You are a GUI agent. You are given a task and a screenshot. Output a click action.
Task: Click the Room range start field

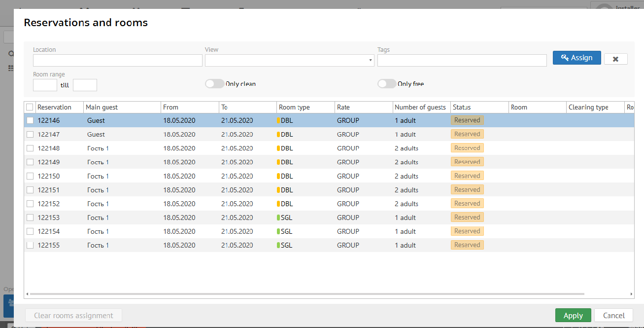(45, 85)
